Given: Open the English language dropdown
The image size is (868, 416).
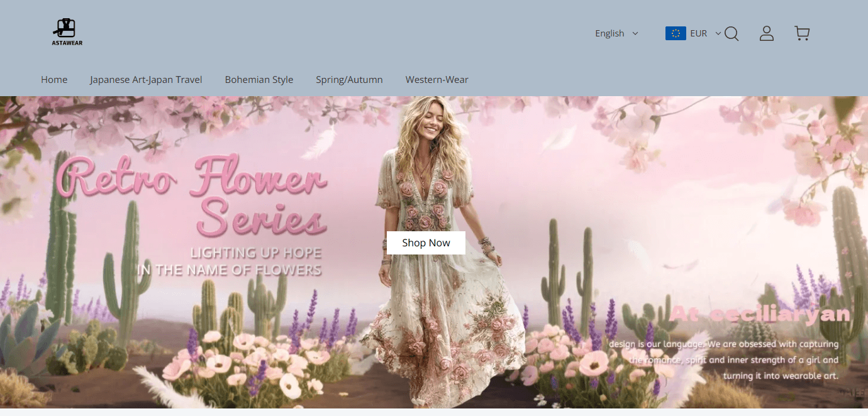Looking at the screenshot, I should [x=609, y=33].
